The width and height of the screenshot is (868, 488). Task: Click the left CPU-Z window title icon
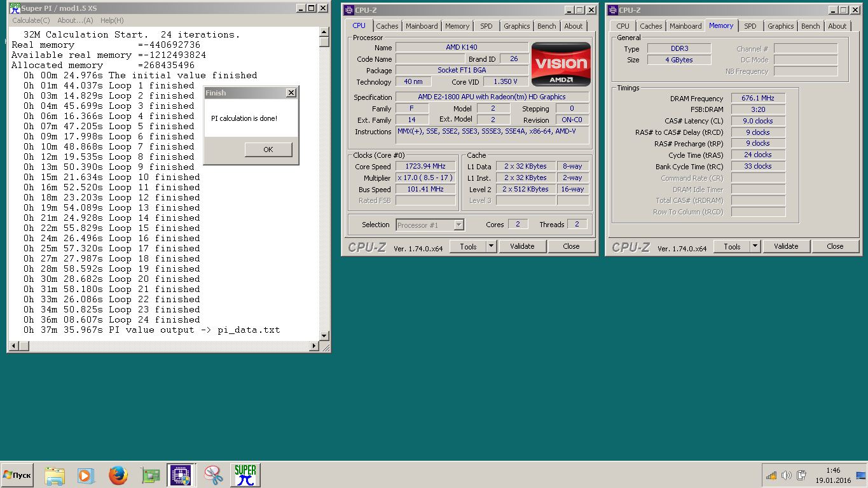pyautogui.click(x=348, y=10)
